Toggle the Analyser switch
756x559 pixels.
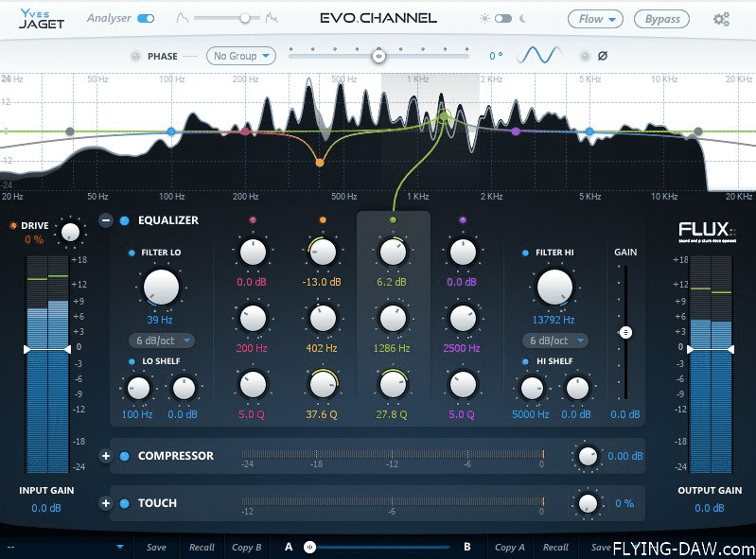coord(146,18)
